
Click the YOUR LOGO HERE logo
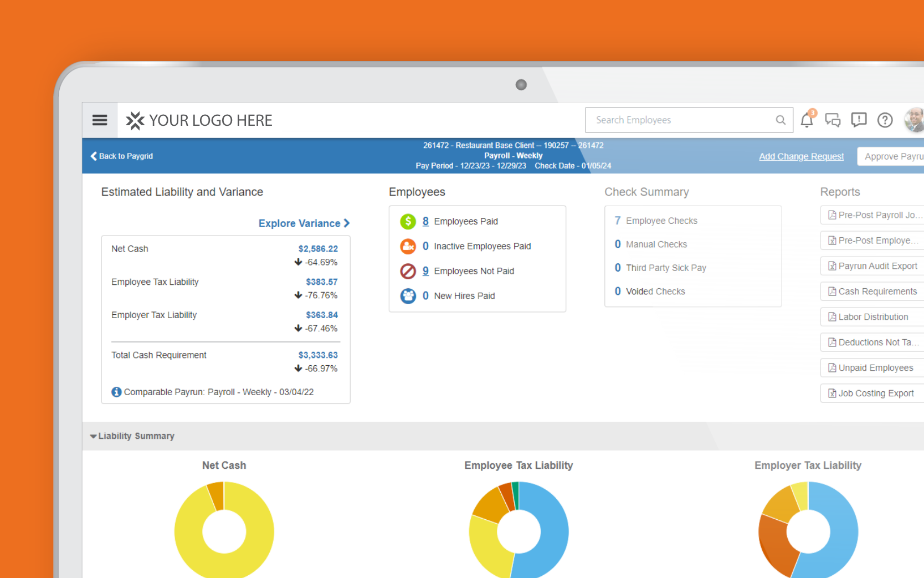pyautogui.click(x=199, y=120)
